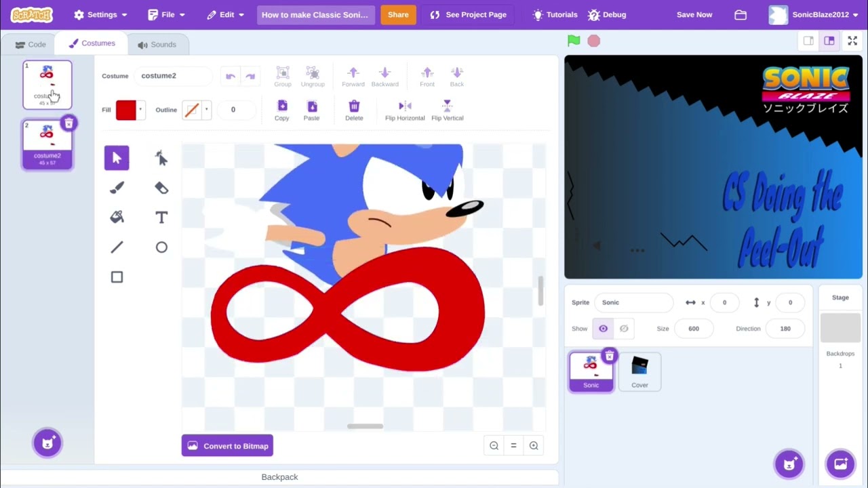This screenshot has width=868, height=488.
Task: Select the Reshape tool
Action: [161, 158]
